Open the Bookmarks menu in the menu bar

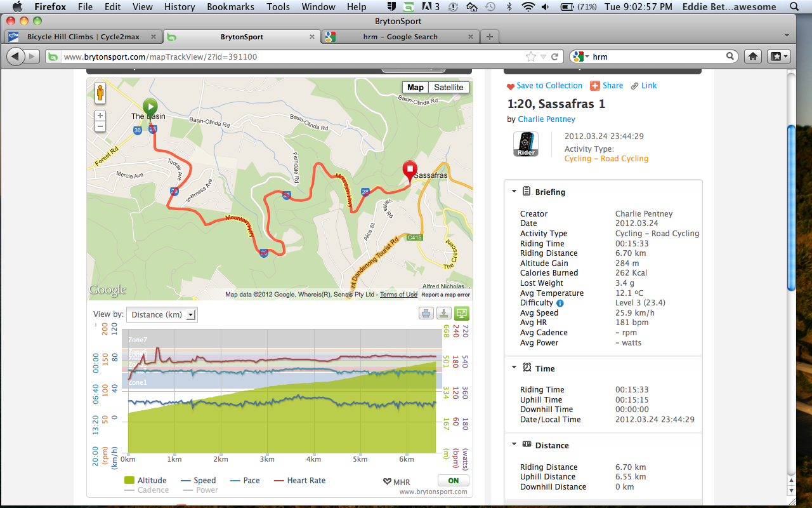(230, 7)
